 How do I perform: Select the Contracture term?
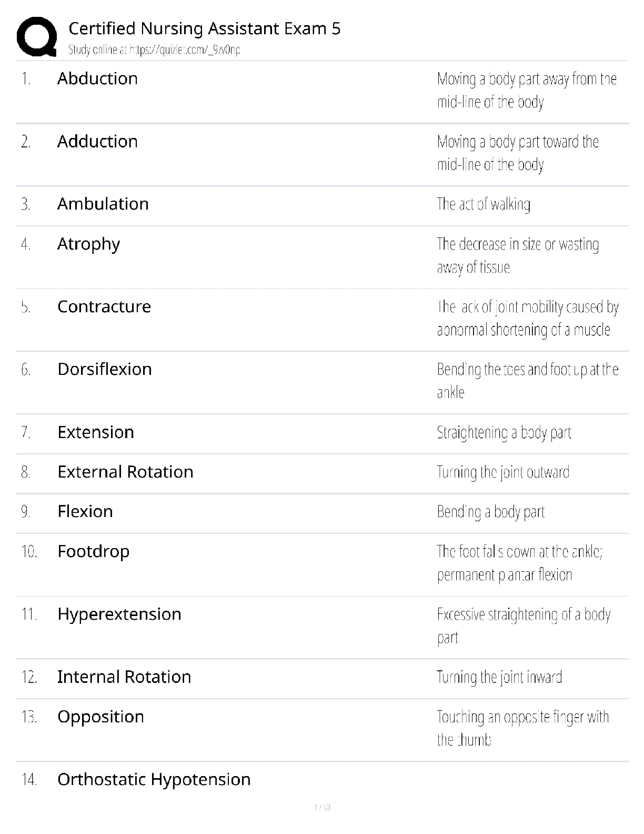(x=104, y=306)
